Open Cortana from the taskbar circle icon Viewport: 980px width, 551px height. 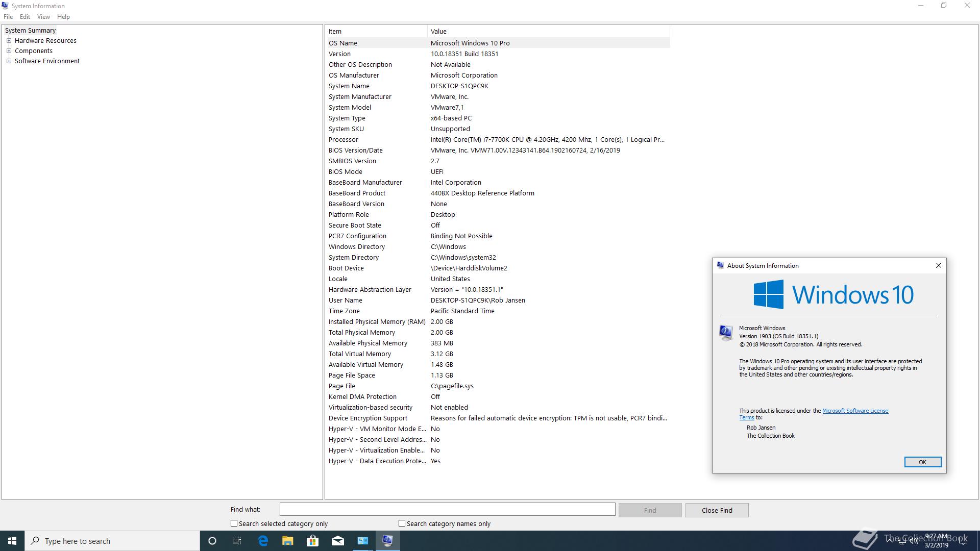(x=212, y=541)
